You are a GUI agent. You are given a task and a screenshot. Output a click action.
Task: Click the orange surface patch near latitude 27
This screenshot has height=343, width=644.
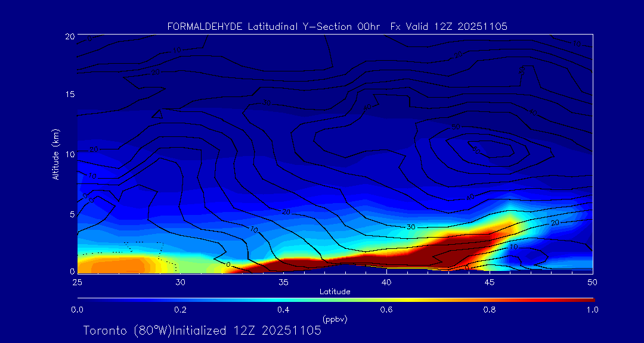pyautogui.click(x=119, y=263)
